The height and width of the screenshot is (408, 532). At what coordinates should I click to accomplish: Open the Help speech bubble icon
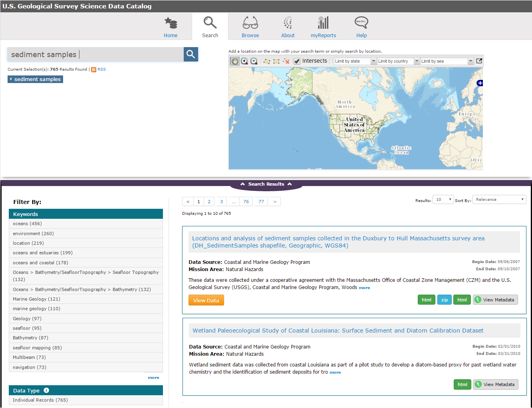pyautogui.click(x=361, y=22)
